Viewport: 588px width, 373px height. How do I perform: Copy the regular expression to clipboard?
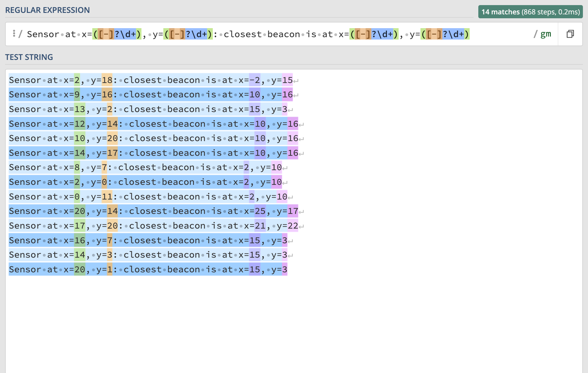[570, 34]
